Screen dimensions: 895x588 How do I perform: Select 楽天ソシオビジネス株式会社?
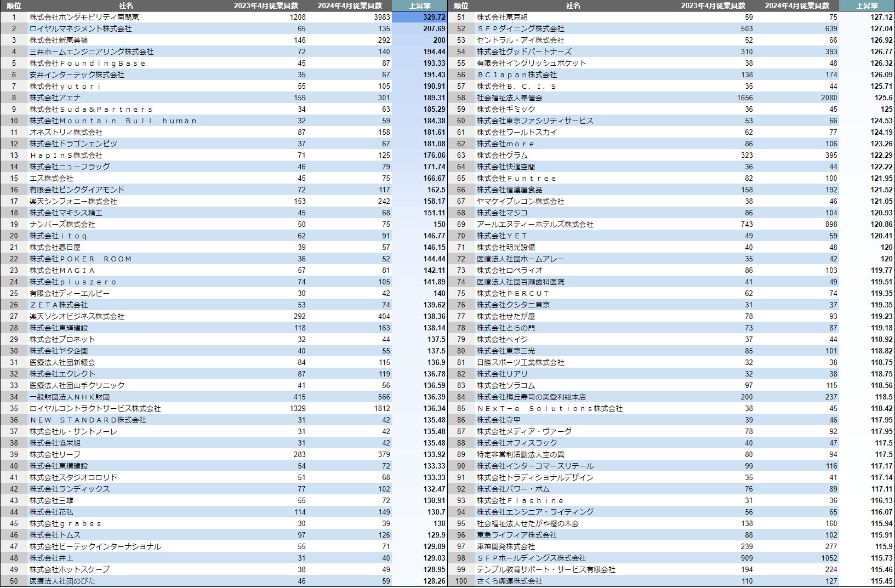pos(77,316)
